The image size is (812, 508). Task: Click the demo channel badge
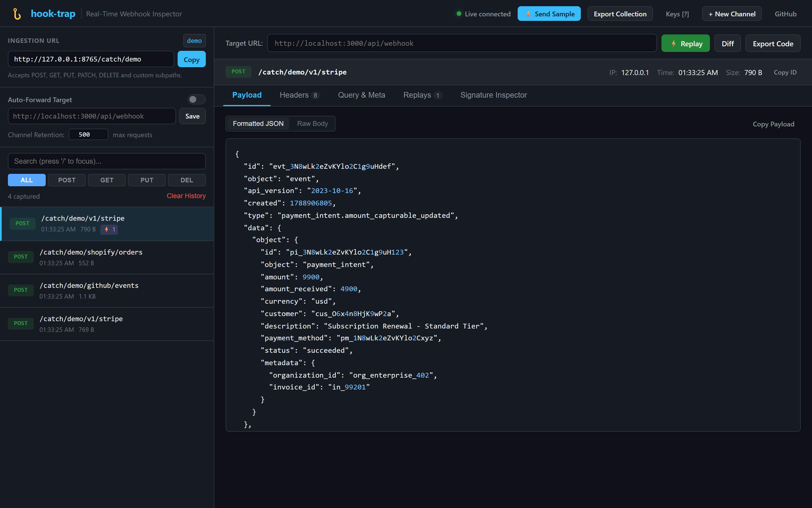pos(194,41)
